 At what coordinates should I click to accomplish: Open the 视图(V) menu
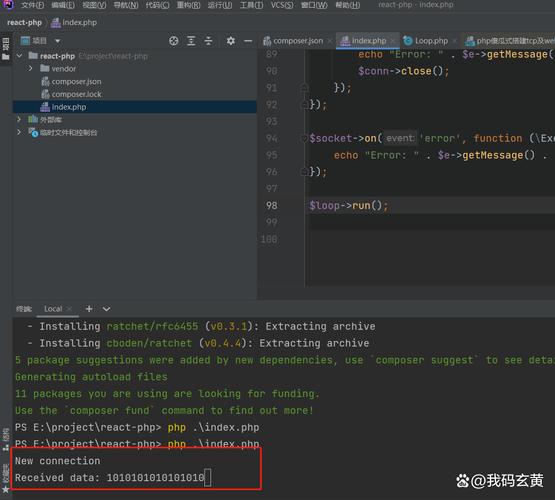(94, 5)
